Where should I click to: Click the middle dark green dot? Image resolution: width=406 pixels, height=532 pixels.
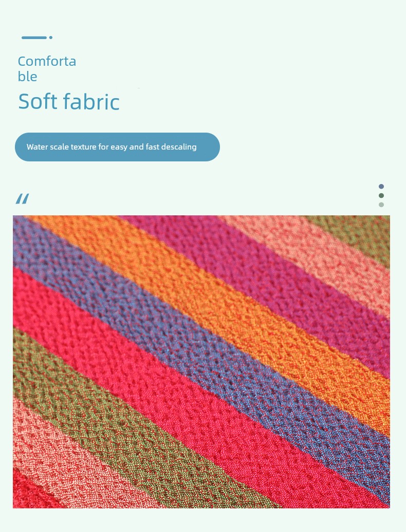(381, 195)
